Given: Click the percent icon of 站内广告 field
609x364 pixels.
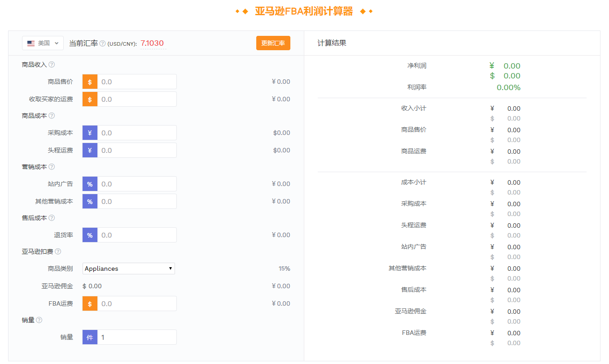Looking at the screenshot, I should coord(90,184).
